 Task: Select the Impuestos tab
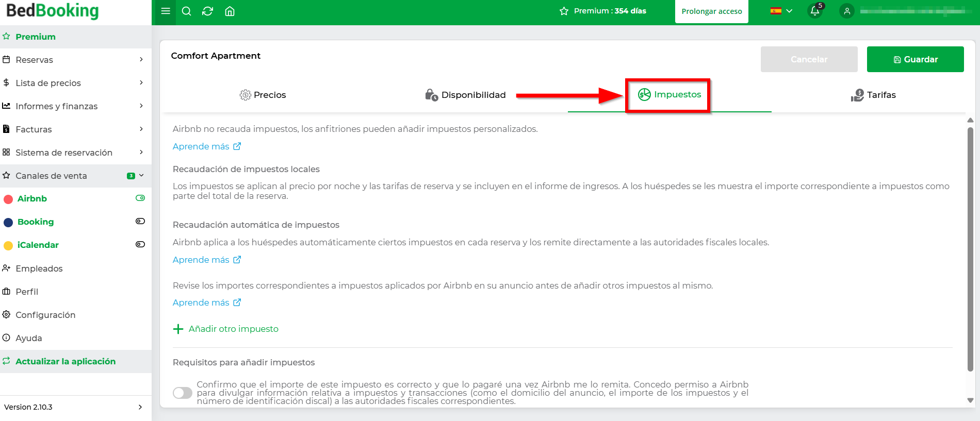pos(669,95)
